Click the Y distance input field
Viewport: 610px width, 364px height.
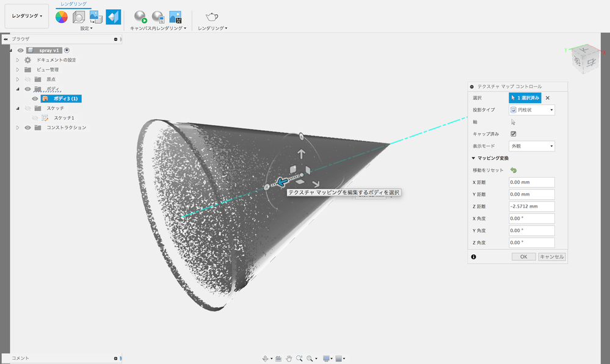532,194
